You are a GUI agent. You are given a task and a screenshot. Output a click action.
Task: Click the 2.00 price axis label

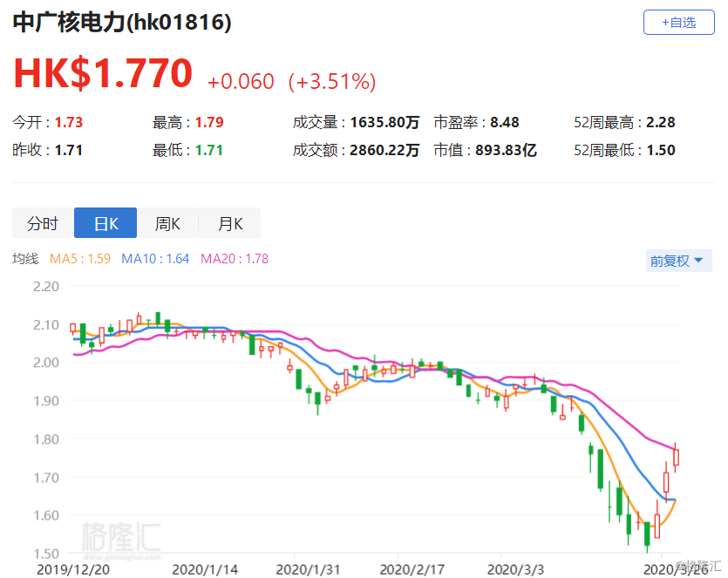[x=46, y=363]
